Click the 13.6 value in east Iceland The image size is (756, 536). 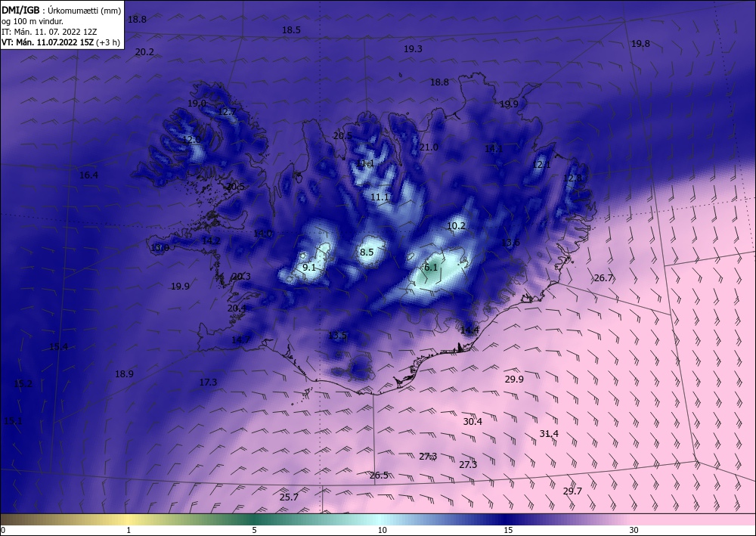click(x=510, y=242)
